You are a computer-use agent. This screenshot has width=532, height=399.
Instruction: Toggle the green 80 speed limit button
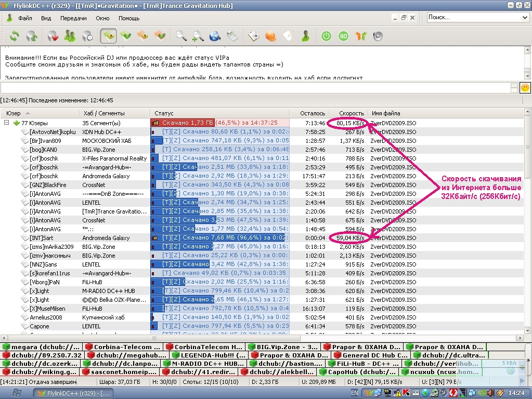pyautogui.click(x=343, y=36)
